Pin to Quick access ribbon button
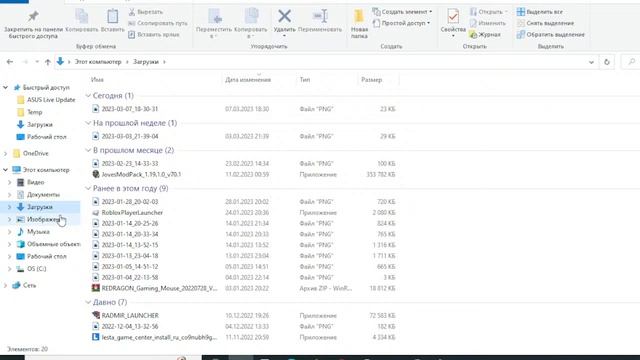 33,24
